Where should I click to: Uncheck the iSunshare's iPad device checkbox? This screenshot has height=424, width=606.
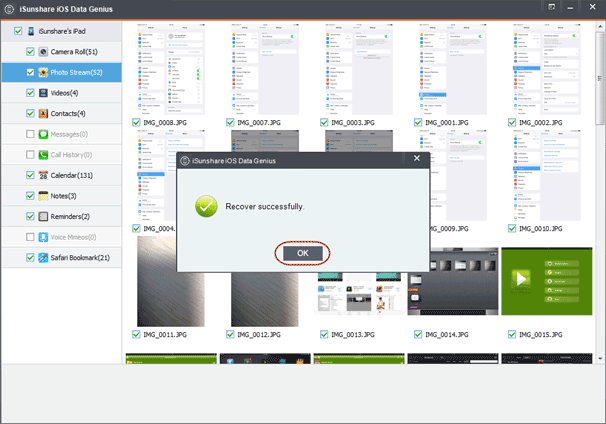tap(18, 31)
